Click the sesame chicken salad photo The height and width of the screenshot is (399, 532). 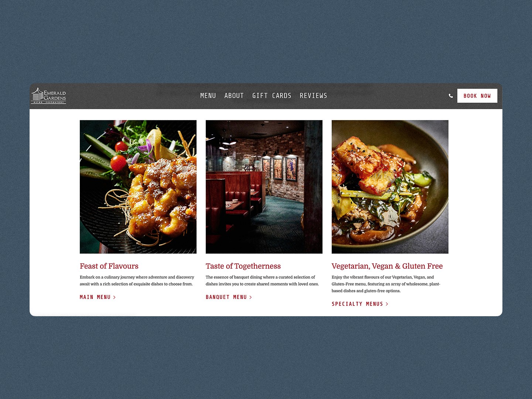coord(138,187)
